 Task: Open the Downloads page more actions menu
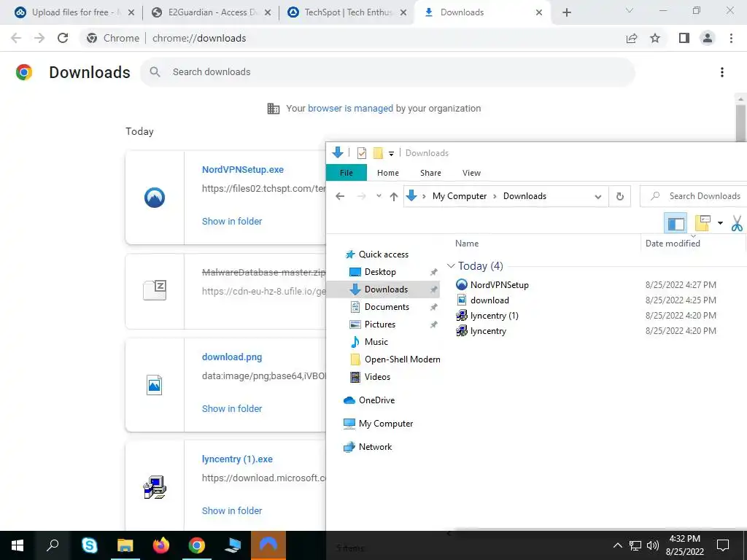[722, 72]
